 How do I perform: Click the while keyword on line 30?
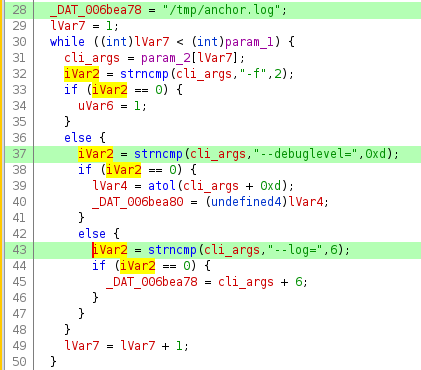tap(67, 42)
